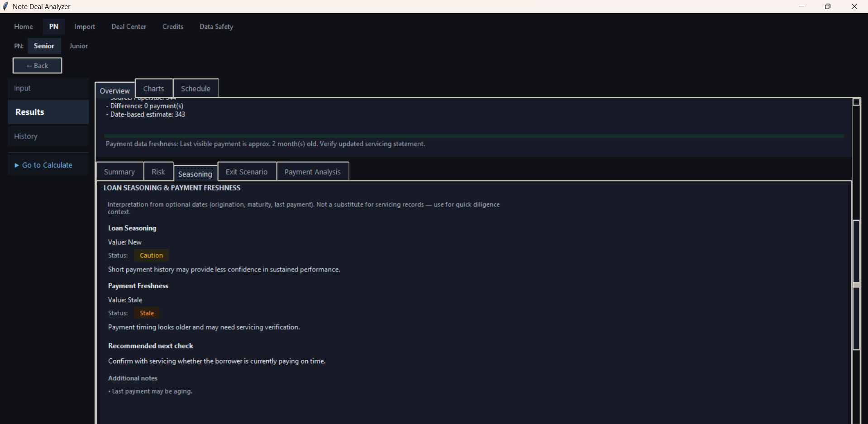Switch to the Summary sub-tab
This screenshot has height=424, width=868.
tap(119, 172)
